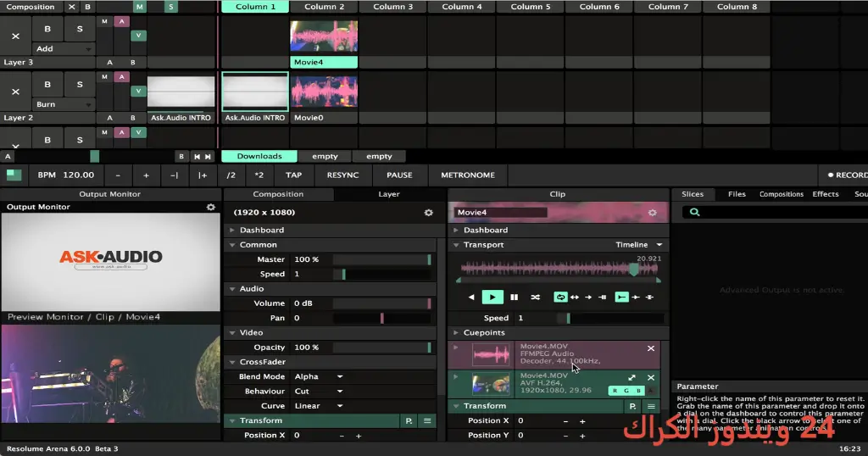Open Movie4 clip settings gear
The width and height of the screenshot is (868, 456).
click(x=652, y=213)
